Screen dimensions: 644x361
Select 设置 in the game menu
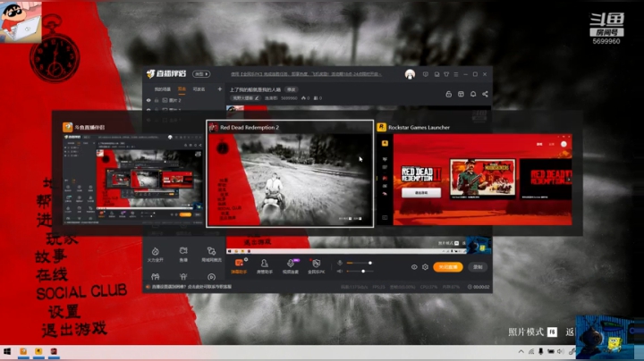[64, 311]
